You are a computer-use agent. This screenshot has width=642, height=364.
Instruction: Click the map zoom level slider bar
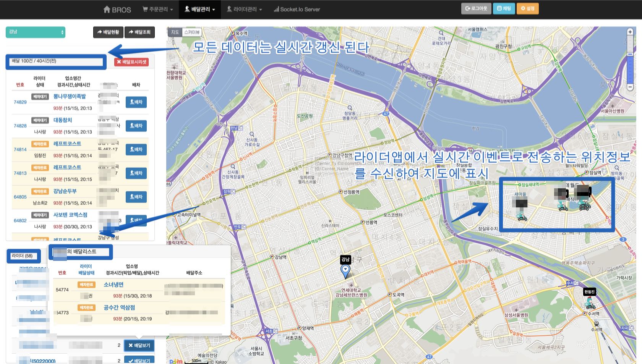630,60
